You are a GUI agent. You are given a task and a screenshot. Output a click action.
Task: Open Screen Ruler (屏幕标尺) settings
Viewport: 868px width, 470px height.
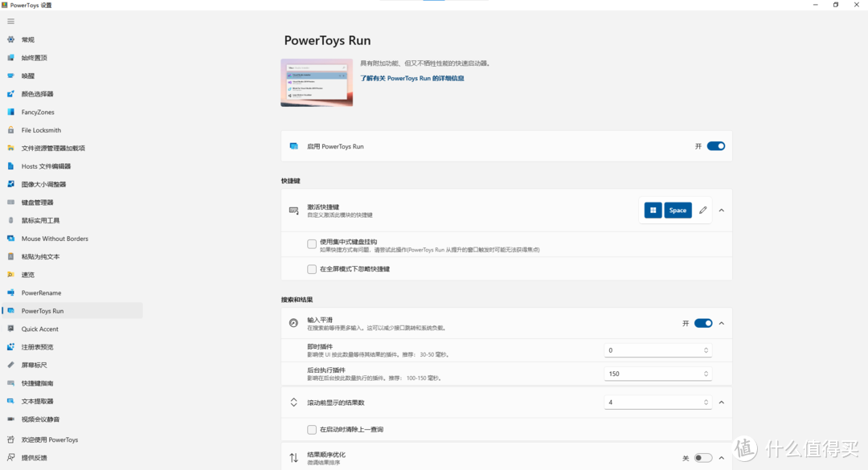point(35,365)
